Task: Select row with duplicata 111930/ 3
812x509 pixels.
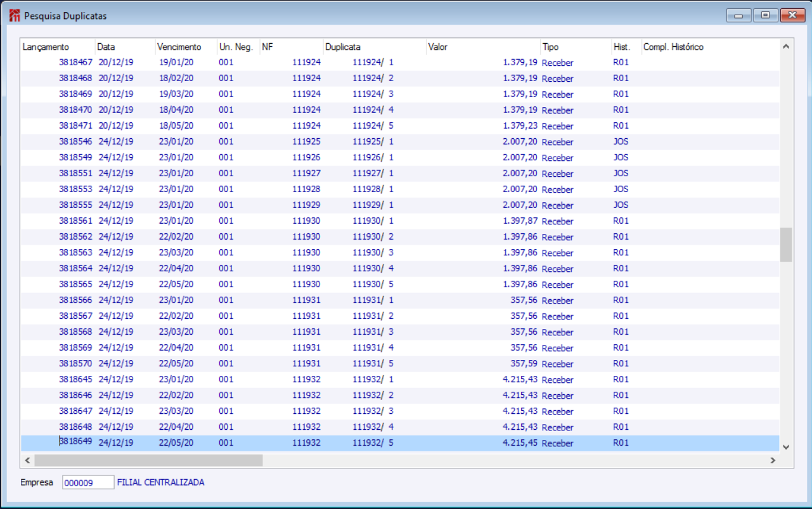Action: coord(400,253)
